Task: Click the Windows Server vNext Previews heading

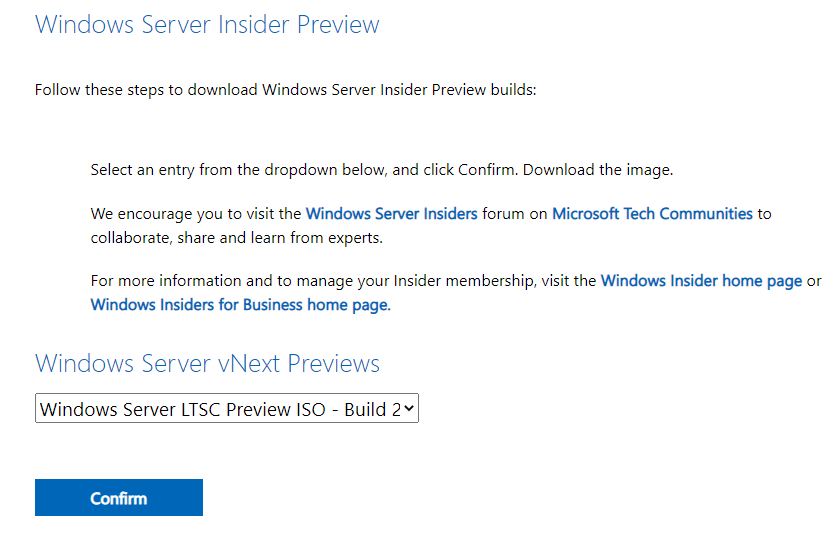Action: 207,363
